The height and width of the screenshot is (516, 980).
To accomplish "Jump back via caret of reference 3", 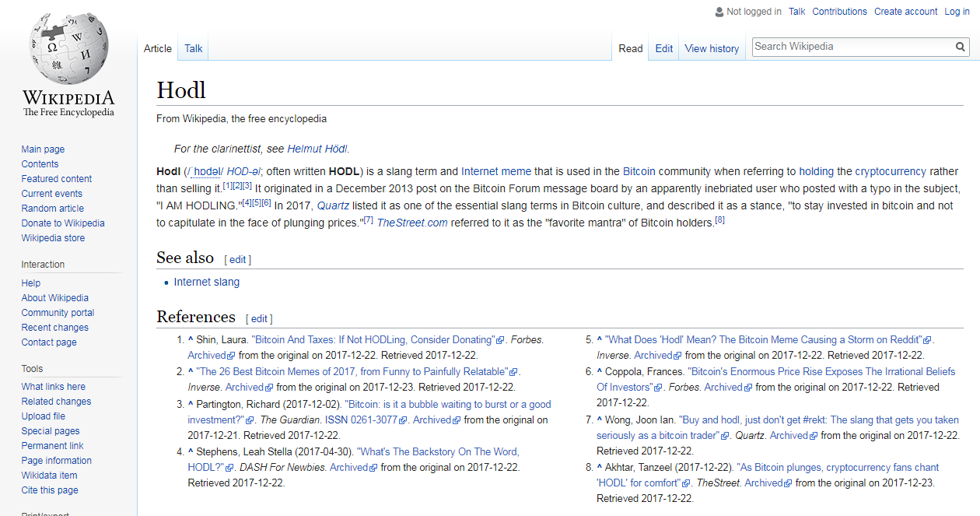I will pos(191,404).
